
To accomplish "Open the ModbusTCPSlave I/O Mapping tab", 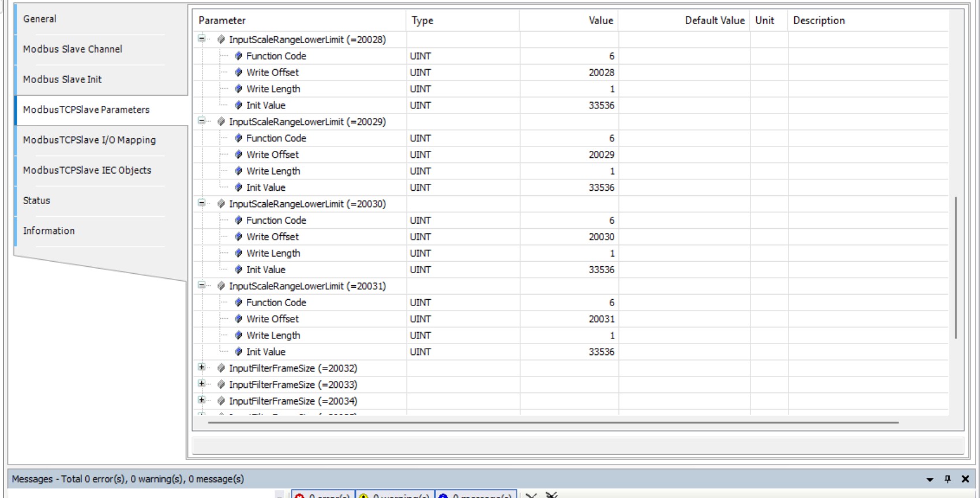I will tap(89, 140).
